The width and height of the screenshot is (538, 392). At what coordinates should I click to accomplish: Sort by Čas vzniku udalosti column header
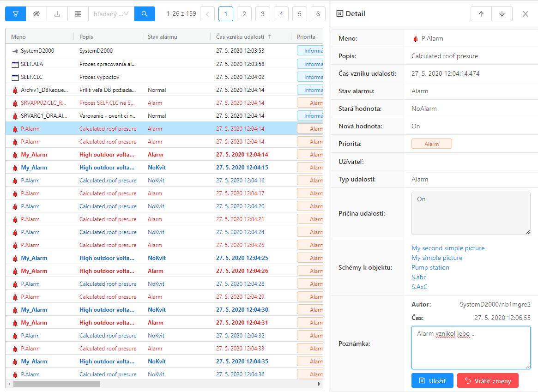click(241, 37)
